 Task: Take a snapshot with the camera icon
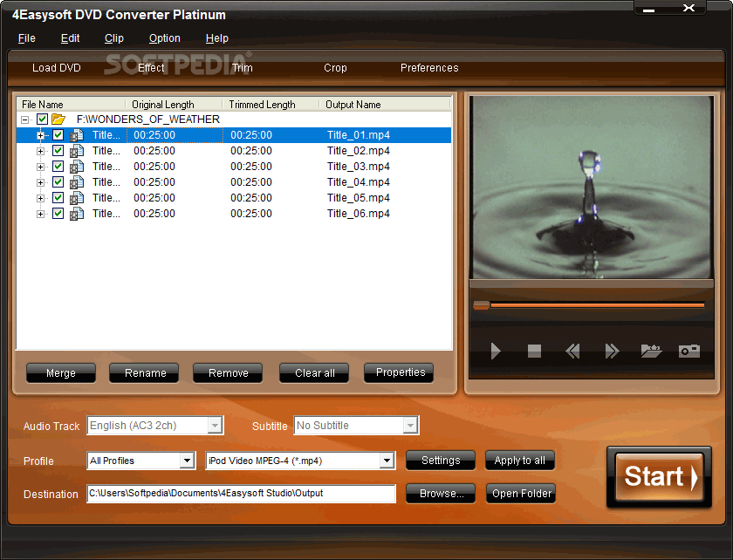689,351
